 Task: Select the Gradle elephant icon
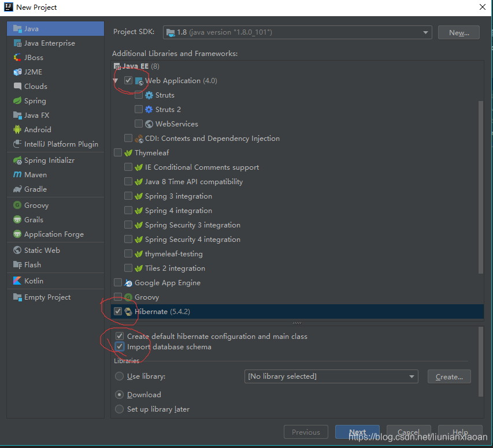[17, 189]
